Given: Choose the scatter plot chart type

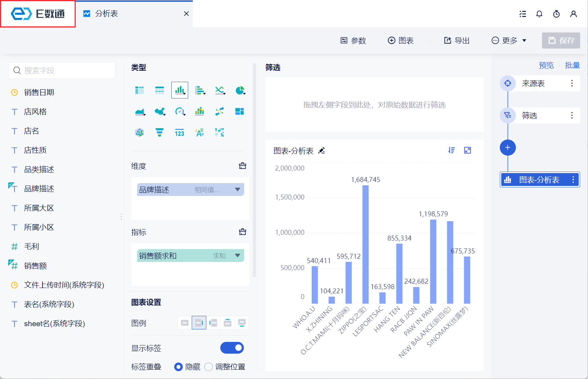Looking at the screenshot, I should 220,112.
